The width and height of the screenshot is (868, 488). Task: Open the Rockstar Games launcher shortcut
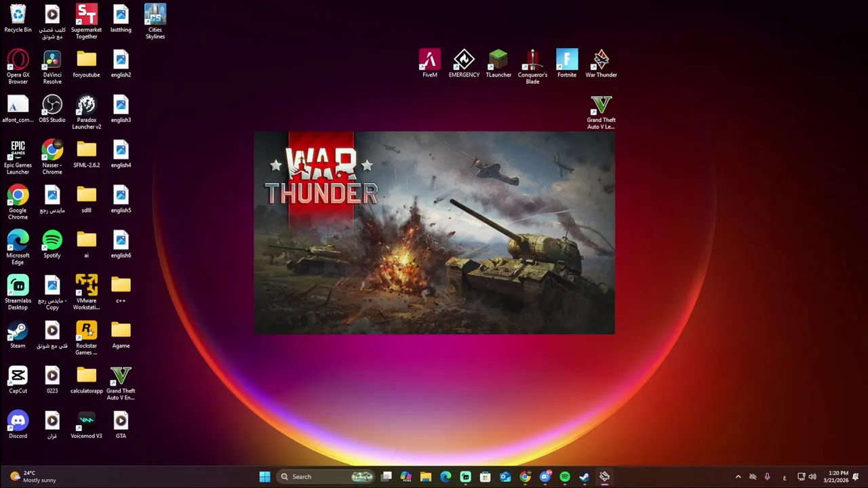[x=86, y=338]
